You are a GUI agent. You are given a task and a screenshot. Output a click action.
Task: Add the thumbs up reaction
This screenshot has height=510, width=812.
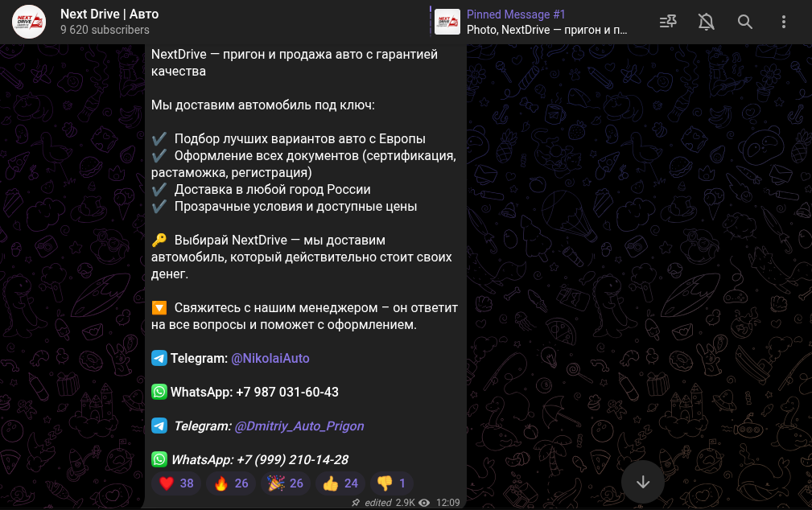[340, 483]
